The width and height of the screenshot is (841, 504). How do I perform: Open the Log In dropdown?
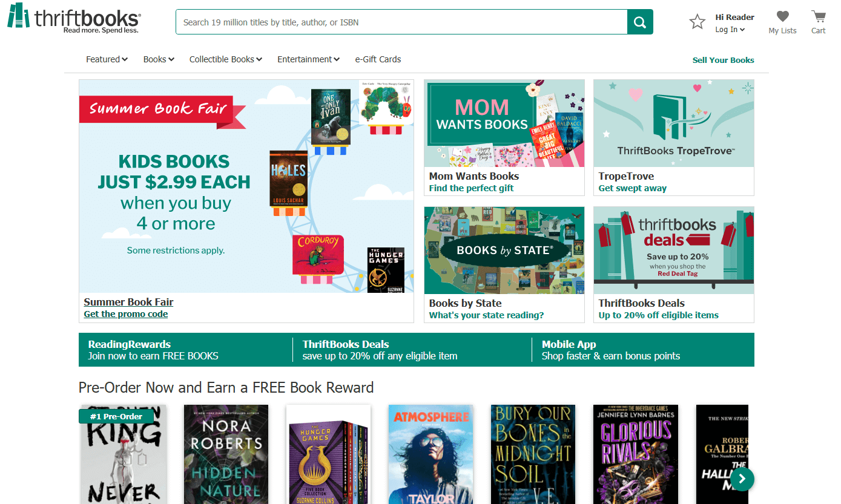point(730,30)
